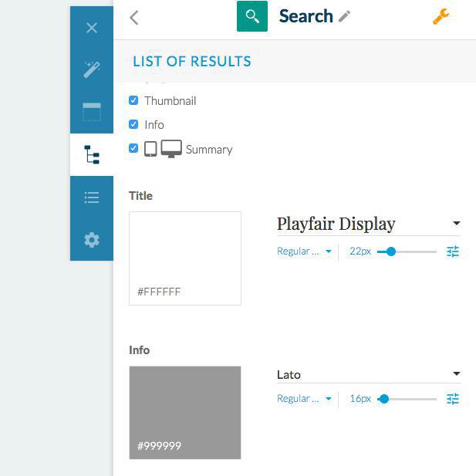Edit the Search name with pencil icon
This screenshot has width=476, height=476.
click(344, 16)
